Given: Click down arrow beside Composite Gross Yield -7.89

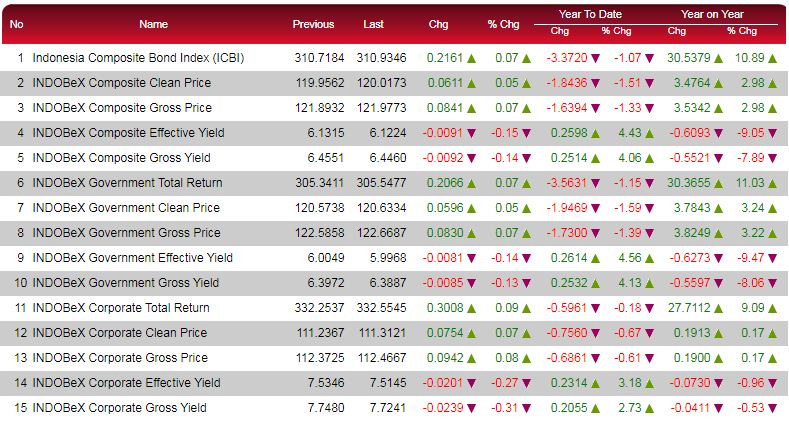Looking at the screenshot, I should click(x=771, y=158).
